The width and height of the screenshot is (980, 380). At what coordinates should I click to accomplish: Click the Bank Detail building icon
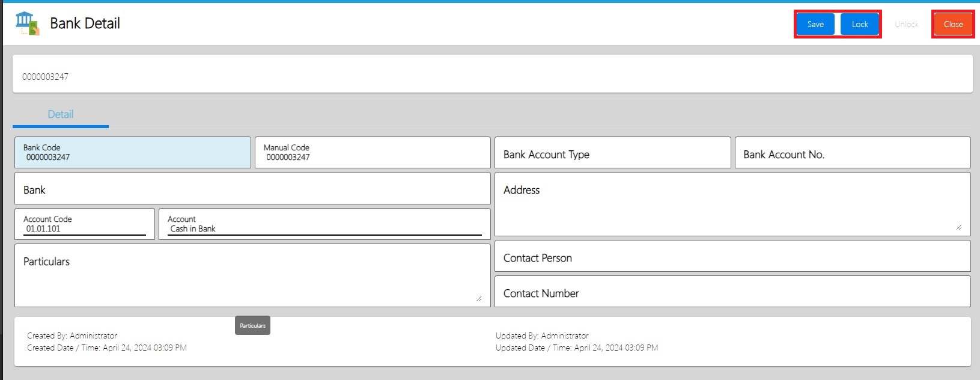click(26, 23)
